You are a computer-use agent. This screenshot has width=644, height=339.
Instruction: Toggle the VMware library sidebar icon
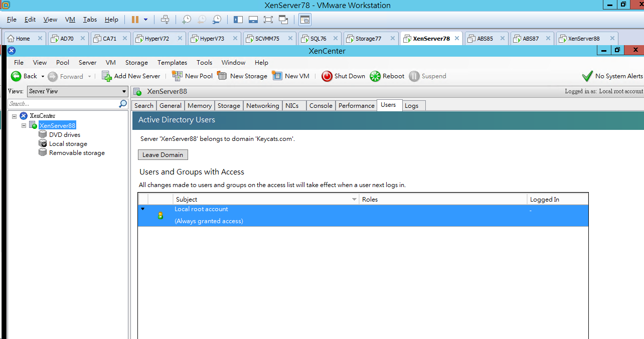pyautogui.click(x=238, y=20)
